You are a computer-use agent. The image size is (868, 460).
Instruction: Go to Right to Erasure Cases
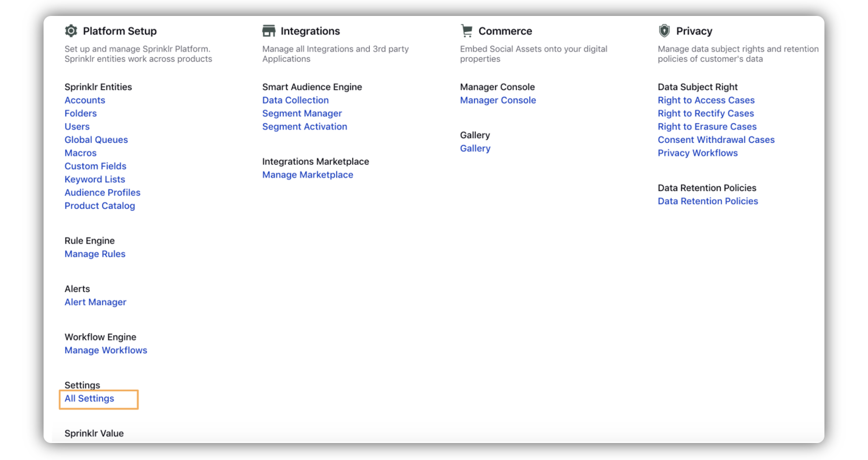click(x=707, y=127)
